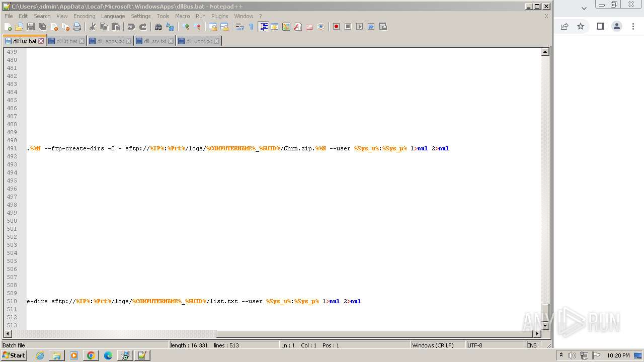Toggle Word Wrap in the toolbar
The image size is (644, 362).
tap(240, 27)
